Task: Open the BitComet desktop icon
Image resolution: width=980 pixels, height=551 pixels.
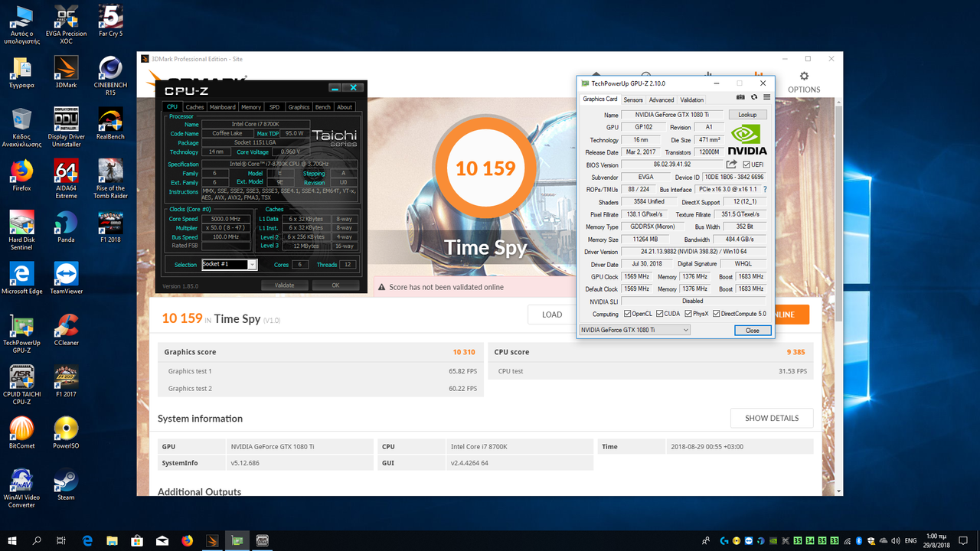Action: click(21, 433)
